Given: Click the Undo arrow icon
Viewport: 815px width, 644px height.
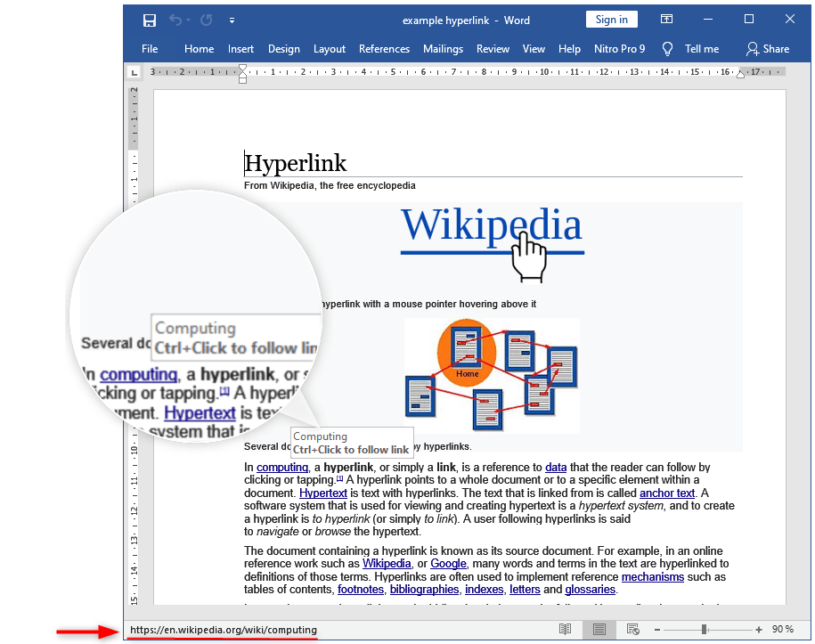Looking at the screenshot, I should 175,20.
